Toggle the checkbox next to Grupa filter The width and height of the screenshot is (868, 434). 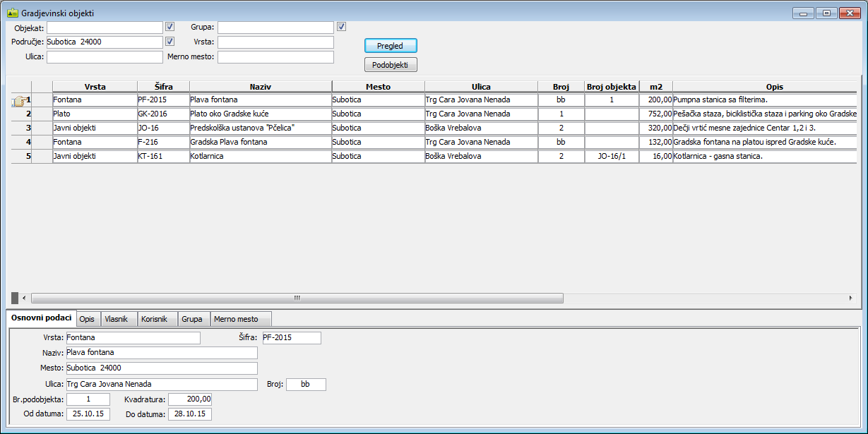(341, 27)
